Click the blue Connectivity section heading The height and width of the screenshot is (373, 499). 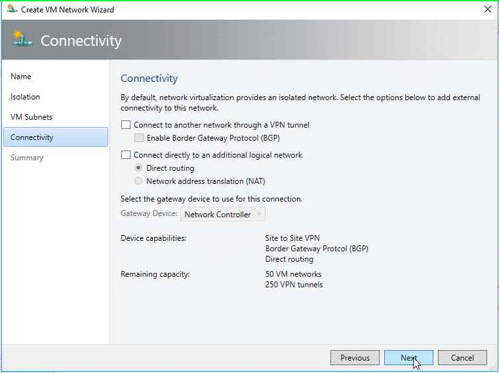click(x=149, y=78)
